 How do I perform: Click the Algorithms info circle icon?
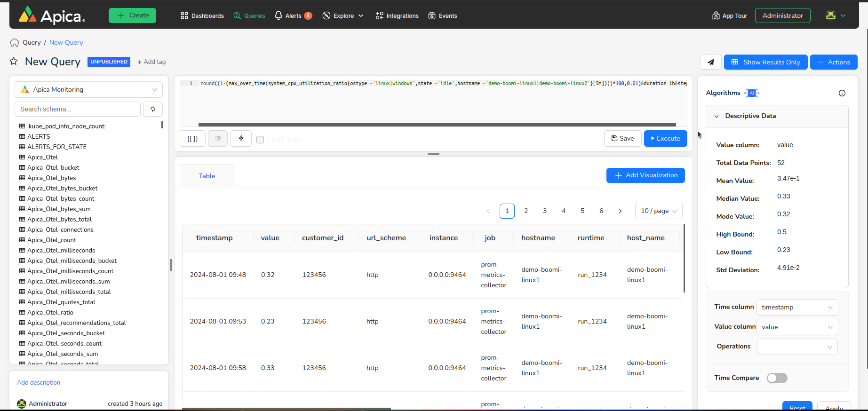tap(842, 93)
